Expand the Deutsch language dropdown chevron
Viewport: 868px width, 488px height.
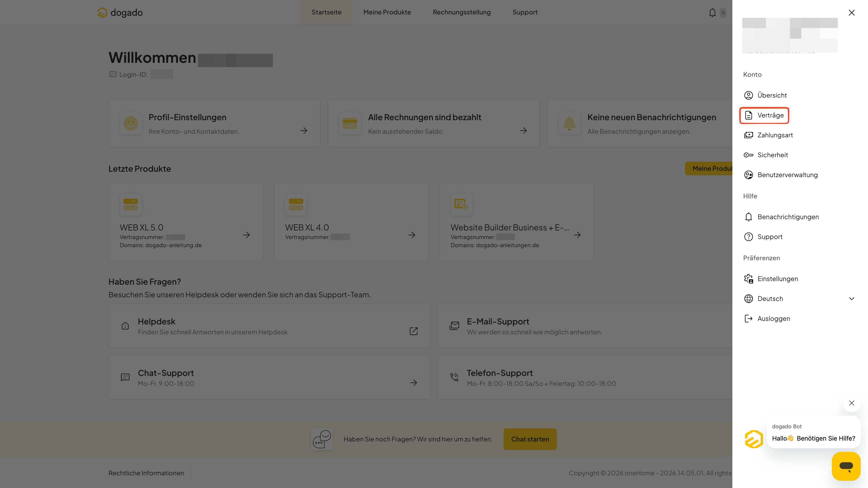click(851, 299)
